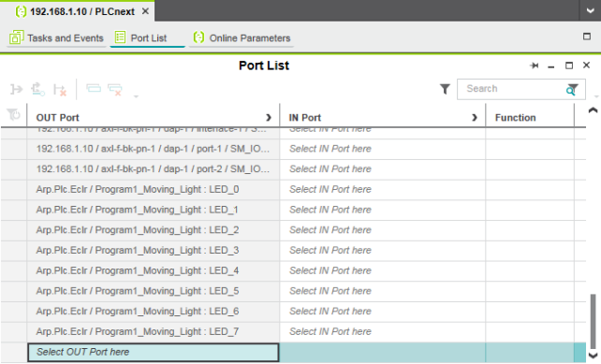Click search magnifier icon inside Search box
Screen dimensions: 601x364
click(x=571, y=90)
